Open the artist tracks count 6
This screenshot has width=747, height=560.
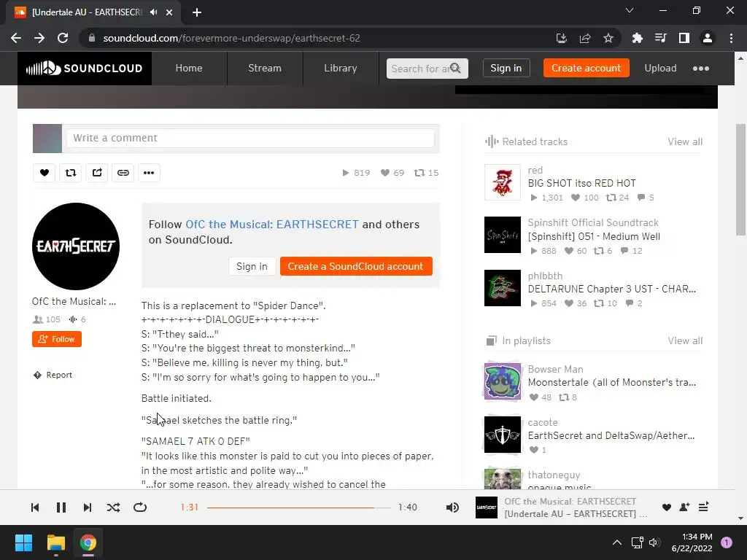pos(77,319)
